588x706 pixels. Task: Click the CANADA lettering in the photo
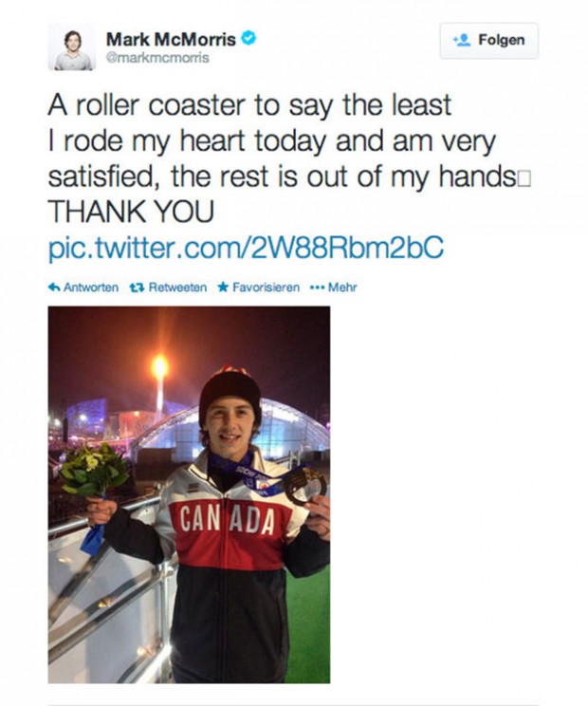pos(228,518)
